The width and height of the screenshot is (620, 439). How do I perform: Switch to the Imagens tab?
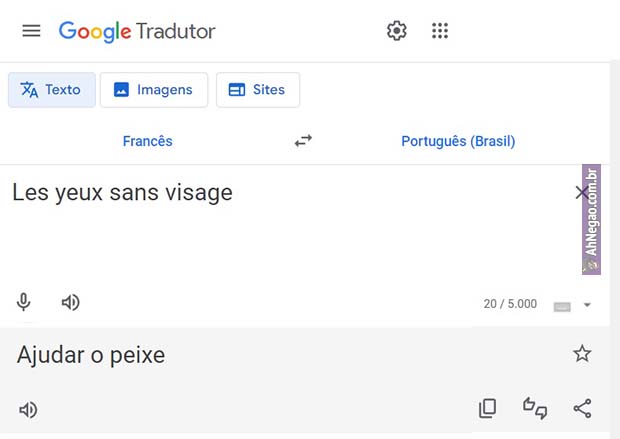tap(154, 90)
